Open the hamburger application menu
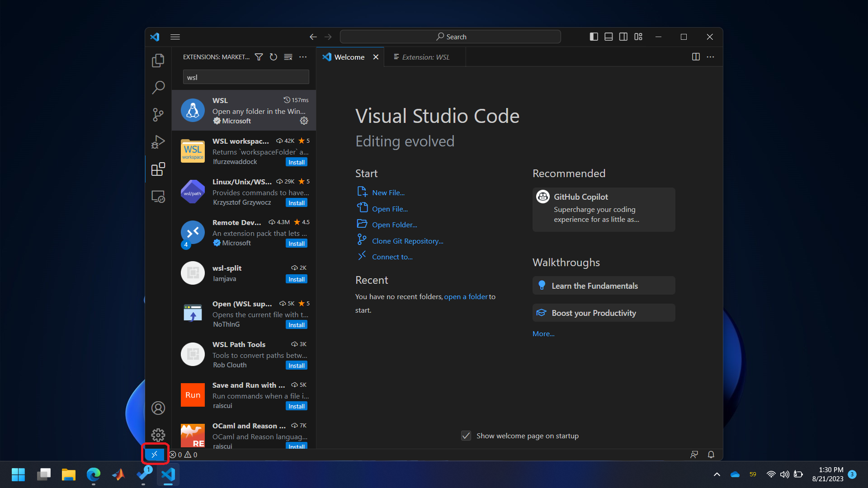The width and height of the screenshot is (868, 488). 175,37
